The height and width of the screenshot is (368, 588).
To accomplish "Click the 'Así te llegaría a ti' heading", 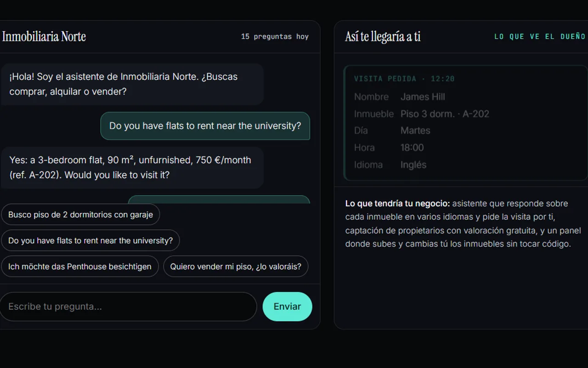I will (383, 36).
